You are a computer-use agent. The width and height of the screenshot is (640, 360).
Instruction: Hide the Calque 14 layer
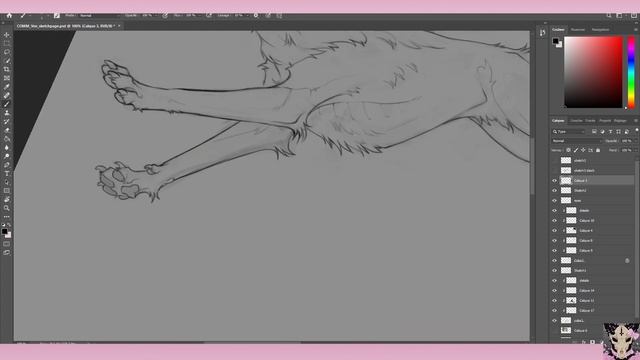pos(554,291)
